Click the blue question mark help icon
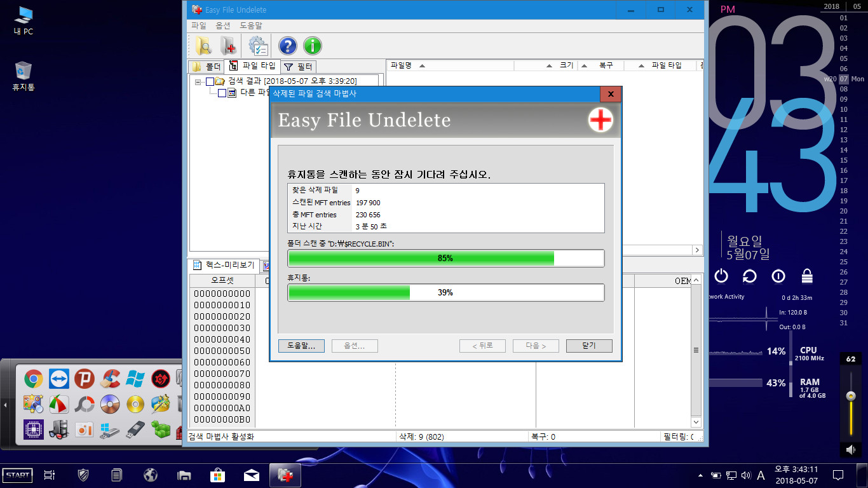The width and height of the screenshot is (868, 488). click(288, 46)
